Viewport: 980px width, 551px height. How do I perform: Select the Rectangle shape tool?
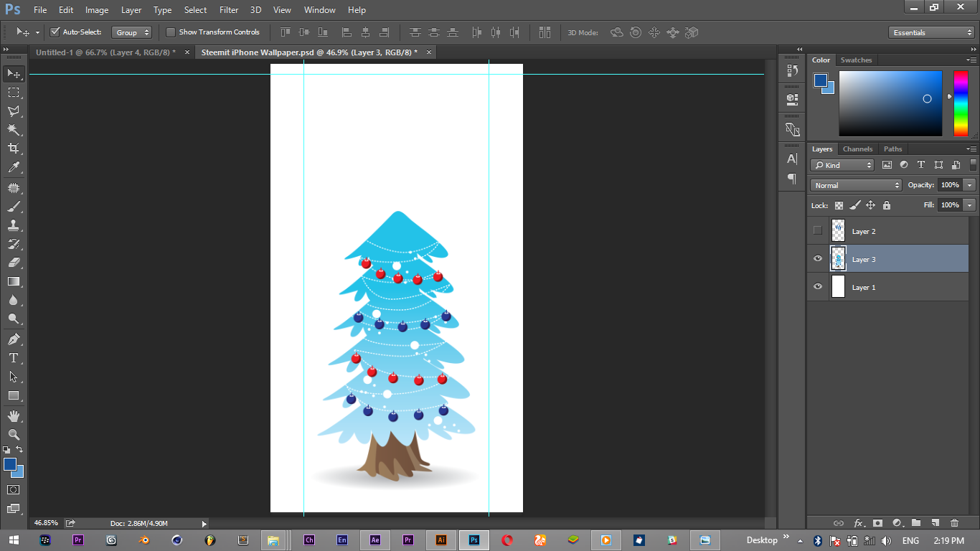tap(14, 395)
